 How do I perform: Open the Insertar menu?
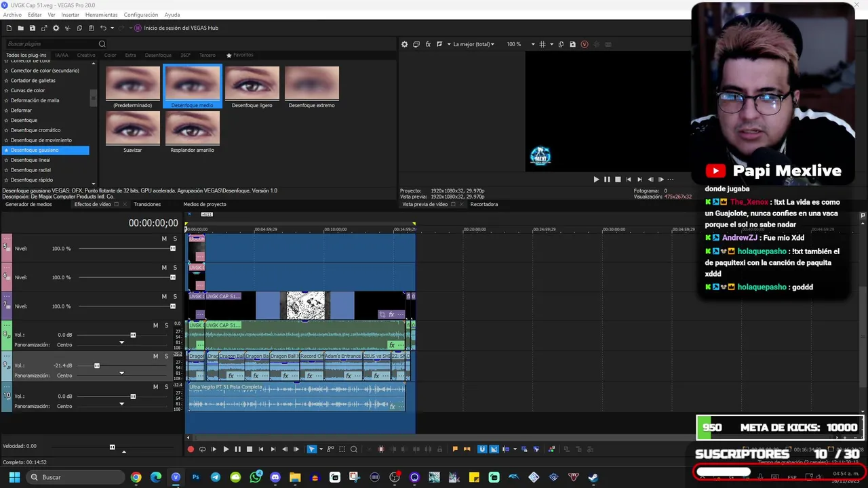70,15
